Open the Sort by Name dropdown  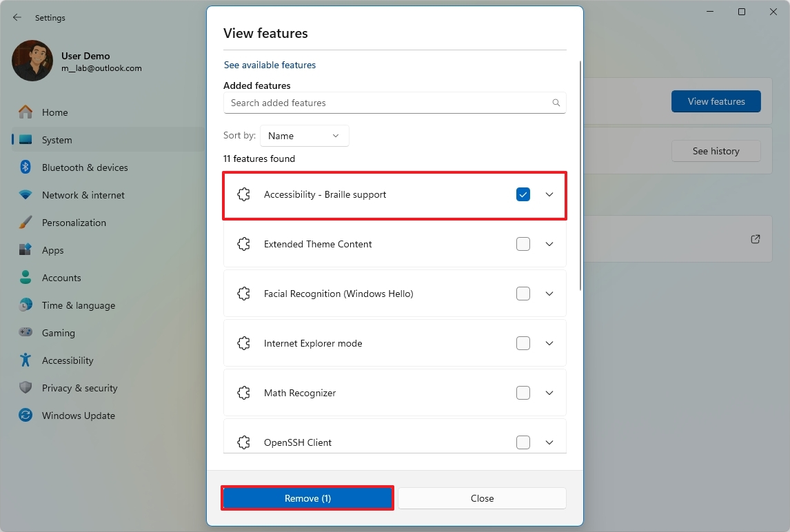[304, 136]
